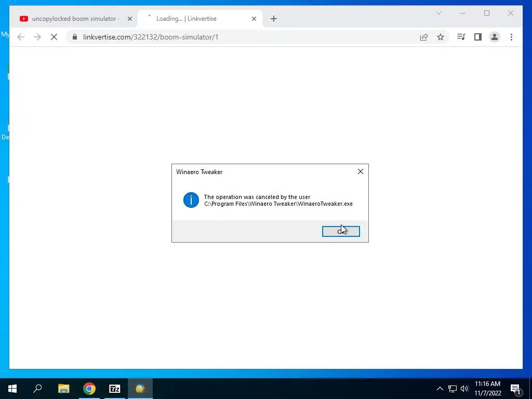Click the WinaeroTweaker.exe file path text
532x399 pixels.
coord(278,204)
